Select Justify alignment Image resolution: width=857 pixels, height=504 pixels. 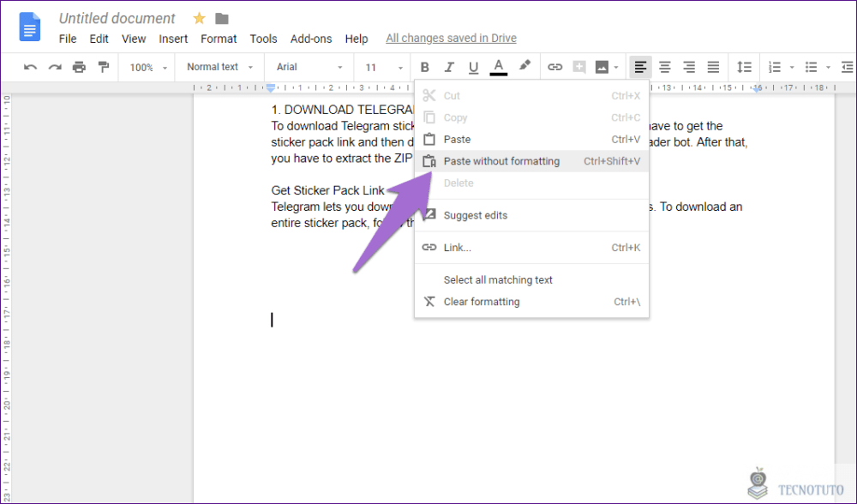713,67
